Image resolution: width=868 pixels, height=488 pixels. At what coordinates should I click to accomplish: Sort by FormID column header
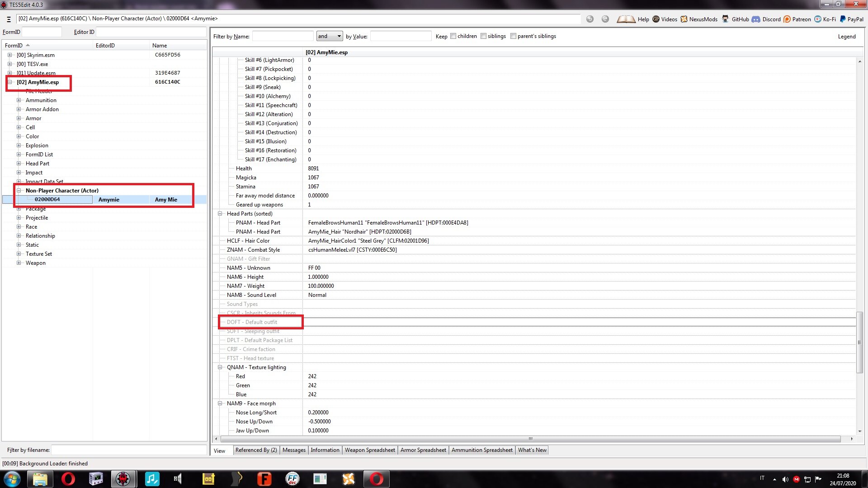pos(47,46)
